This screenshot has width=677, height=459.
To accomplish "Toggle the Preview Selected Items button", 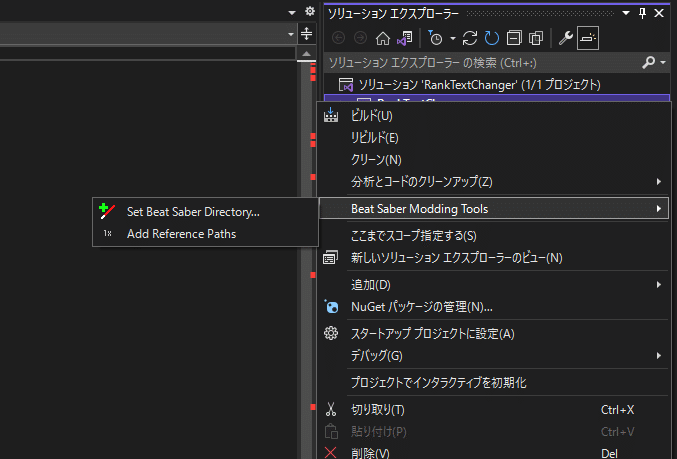I will click(588, 38).
